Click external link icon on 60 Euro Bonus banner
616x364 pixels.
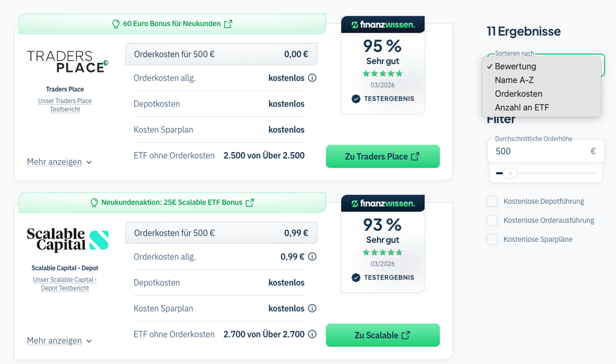[x=228, y=24]
